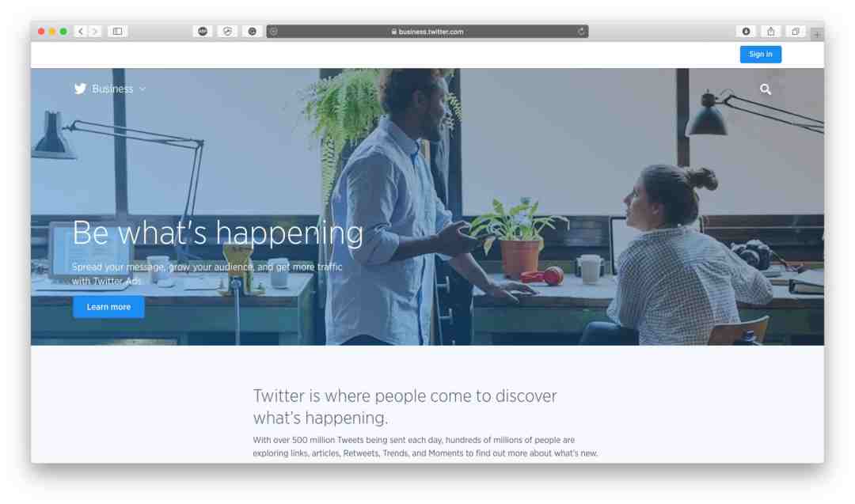Show all tabs overview icon
Viewport: 855px width, 504px height.
tap(796, 32)
